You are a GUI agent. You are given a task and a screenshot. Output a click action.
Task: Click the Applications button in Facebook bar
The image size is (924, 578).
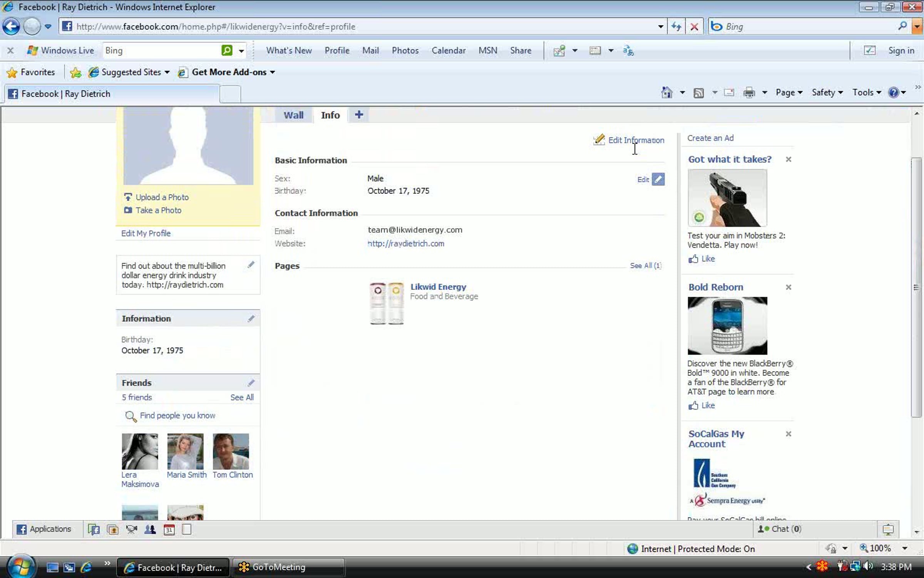pos(44,529)
